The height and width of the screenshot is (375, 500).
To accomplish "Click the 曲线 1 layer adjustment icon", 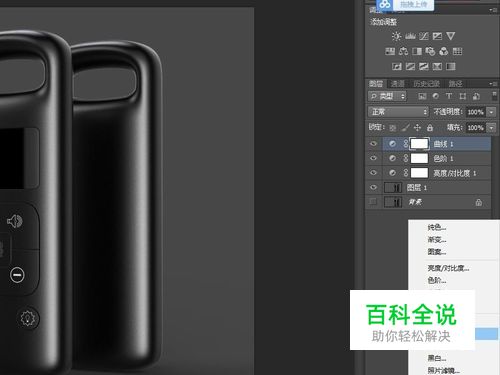I will point(392,144).
